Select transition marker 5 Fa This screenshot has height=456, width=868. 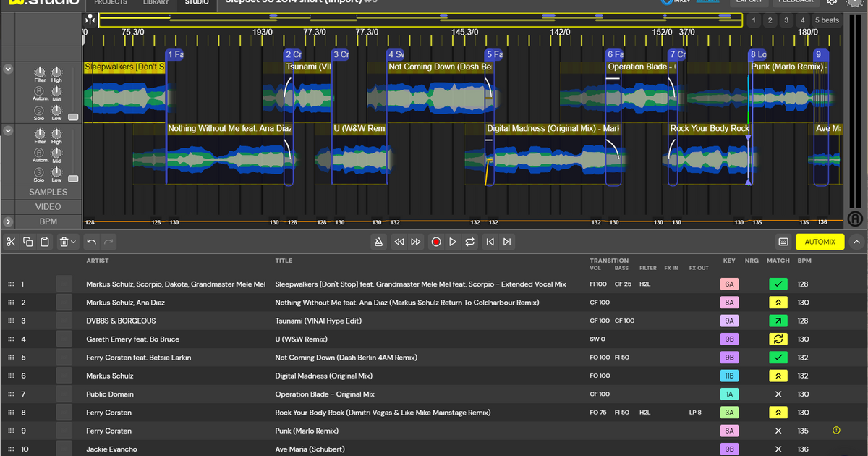(x=494, y=54)
